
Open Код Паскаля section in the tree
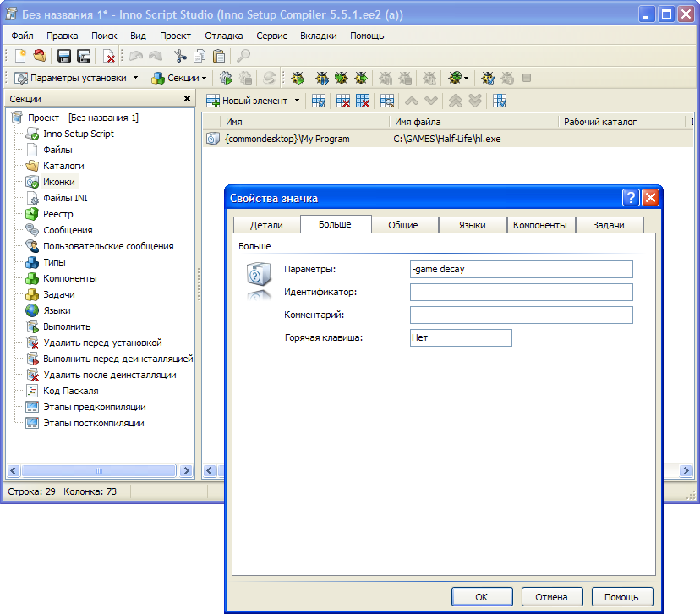tap(70, 391)
